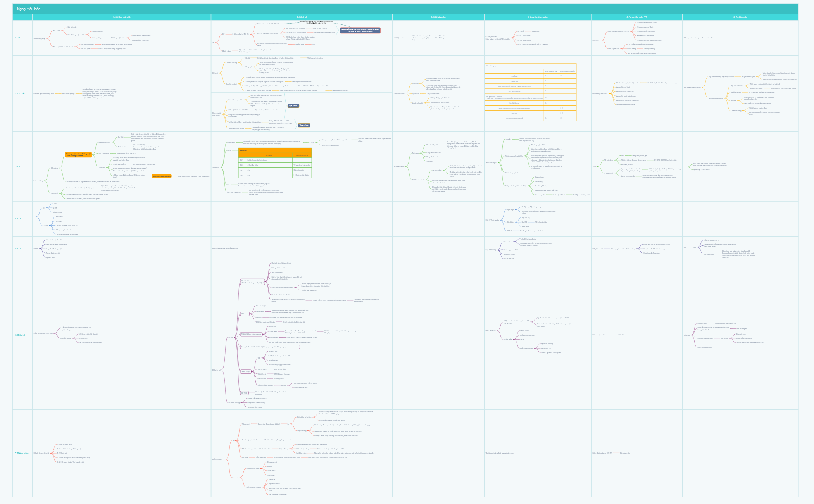Click row label '6. Điều trị'

20,335
